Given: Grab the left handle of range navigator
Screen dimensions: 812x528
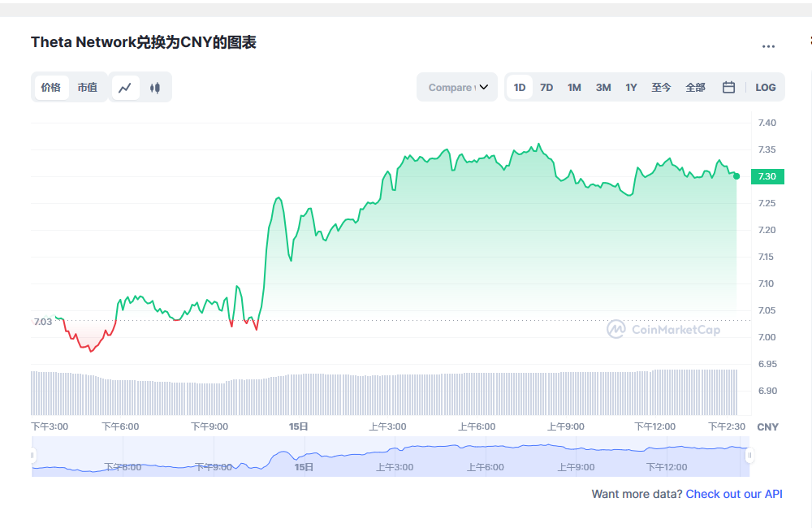Looking at the screenshot, I should 32,456.
